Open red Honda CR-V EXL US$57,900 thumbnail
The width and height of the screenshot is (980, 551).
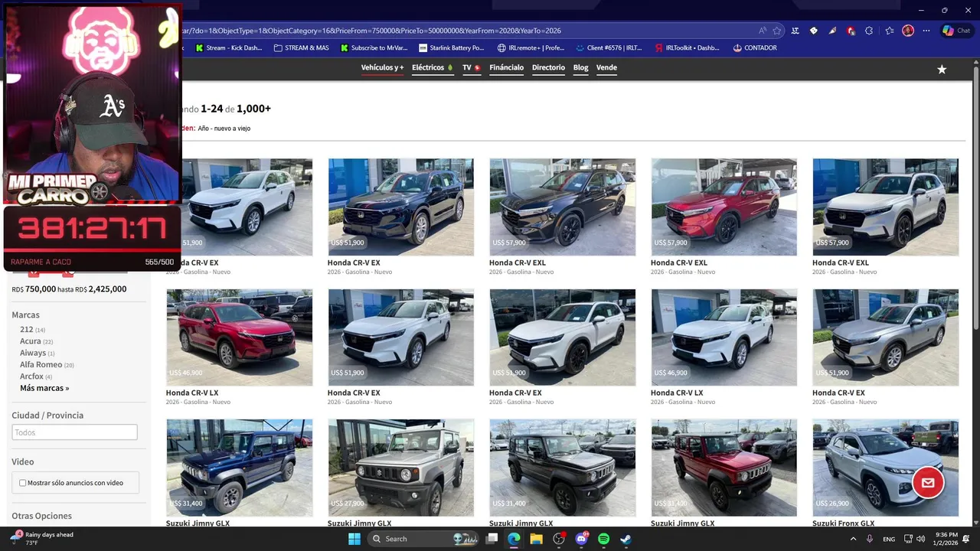[x=724, y=207]
